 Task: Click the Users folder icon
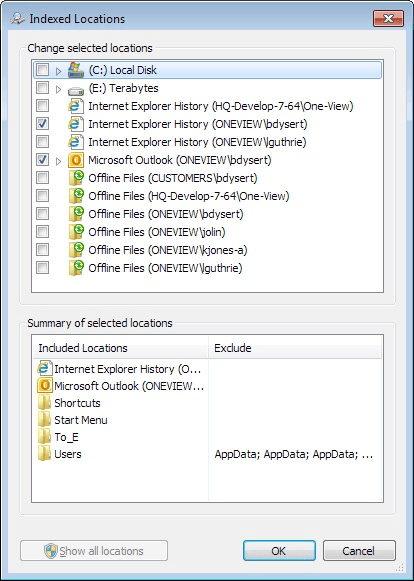pyautogui.click(x=44, y=454)
